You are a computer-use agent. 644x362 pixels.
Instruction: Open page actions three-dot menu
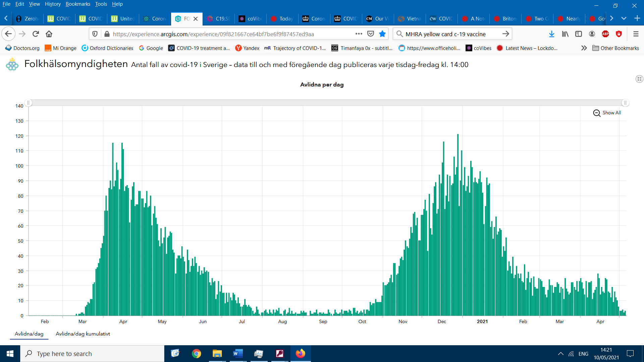pyautogui.click(x=359, y=34)
